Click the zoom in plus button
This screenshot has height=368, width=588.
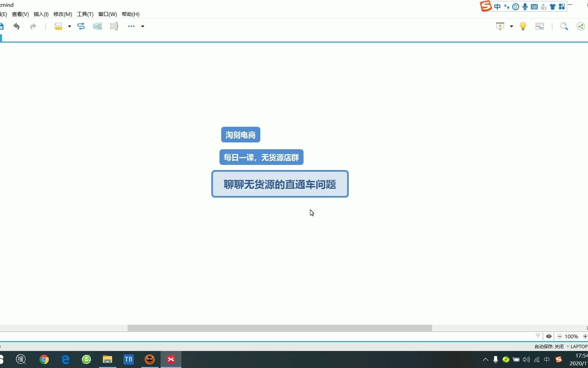click(585, 336)
